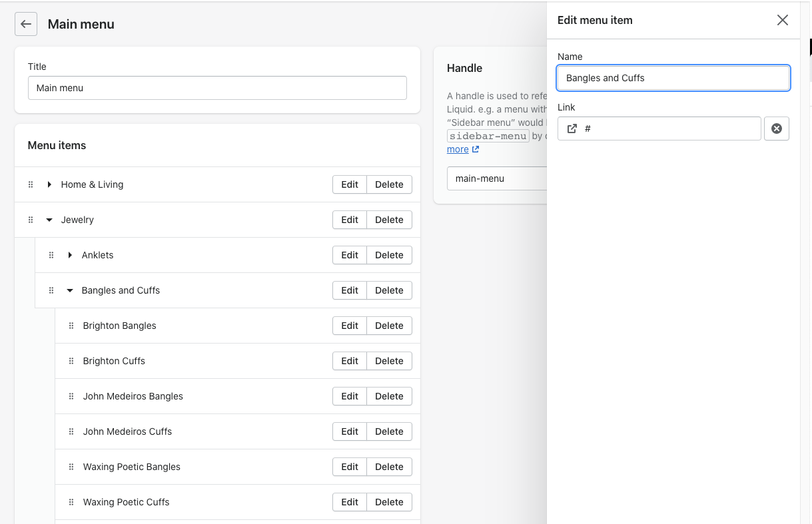Screen dimensions: 812x524
Task: Click the back arrow beside Main menu
Action: tap(26, 24)
